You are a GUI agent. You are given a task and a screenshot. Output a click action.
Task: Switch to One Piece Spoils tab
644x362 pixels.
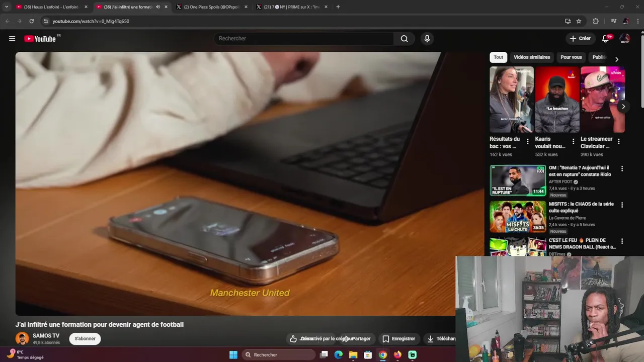click(212, 7)
